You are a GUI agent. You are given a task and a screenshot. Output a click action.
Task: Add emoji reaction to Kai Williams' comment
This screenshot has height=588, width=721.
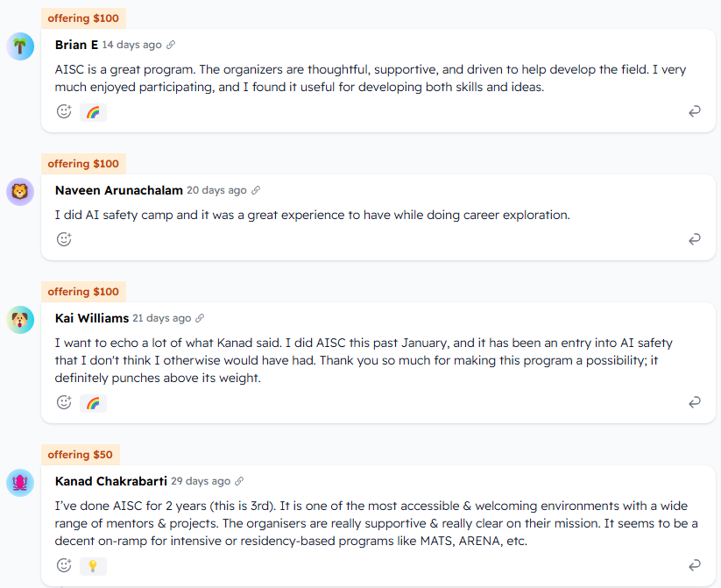64,402
